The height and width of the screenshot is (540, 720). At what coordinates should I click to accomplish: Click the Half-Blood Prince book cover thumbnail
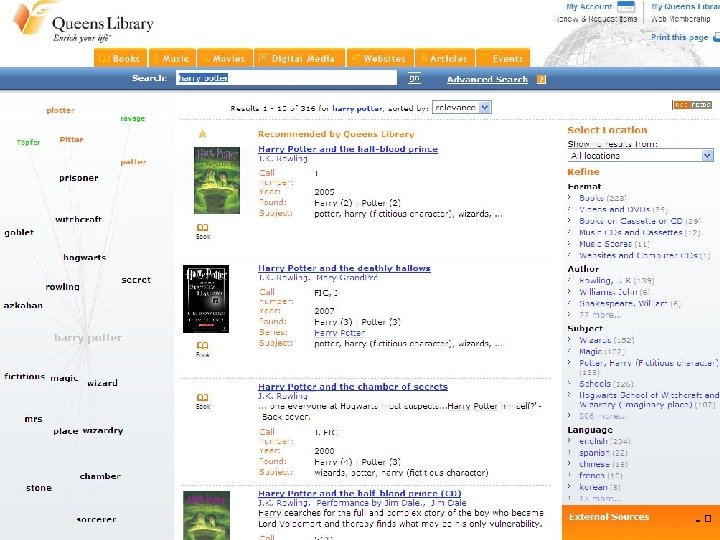(217, 180)
